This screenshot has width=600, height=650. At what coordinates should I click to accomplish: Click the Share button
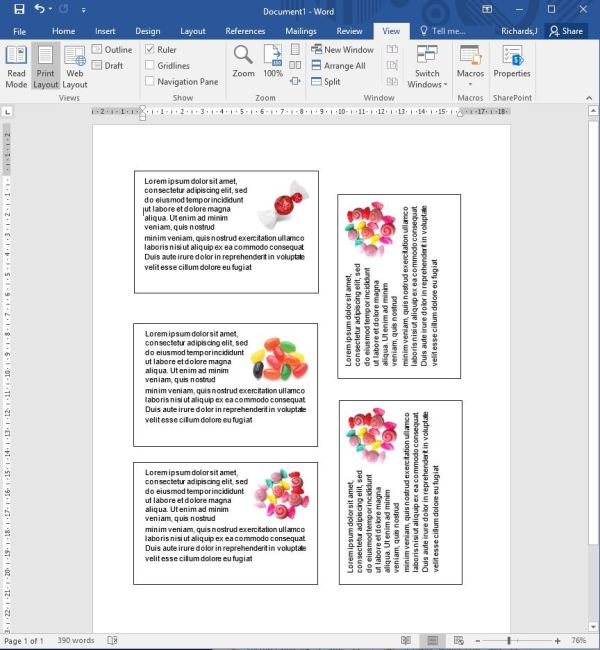pos(566,31)
